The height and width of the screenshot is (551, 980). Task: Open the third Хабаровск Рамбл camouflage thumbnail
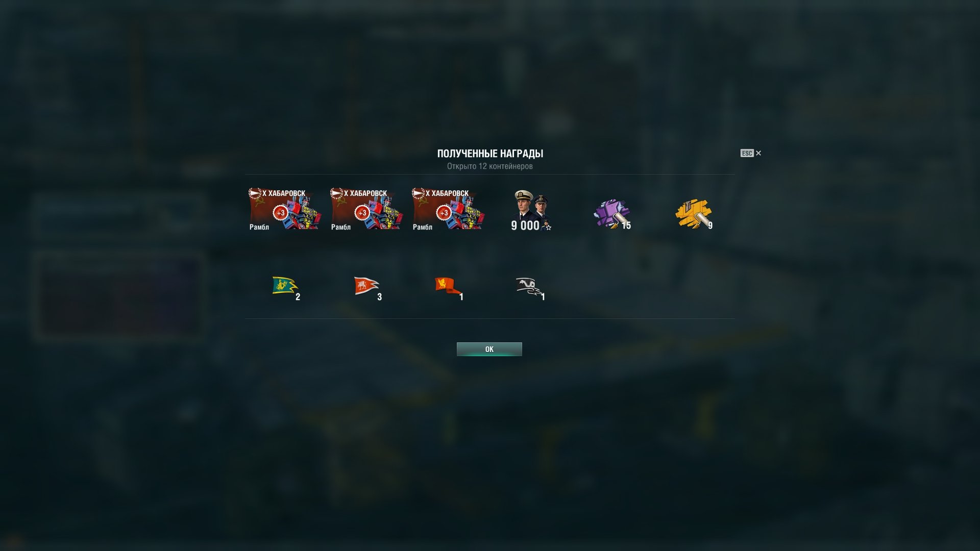(x=448, y=210)
